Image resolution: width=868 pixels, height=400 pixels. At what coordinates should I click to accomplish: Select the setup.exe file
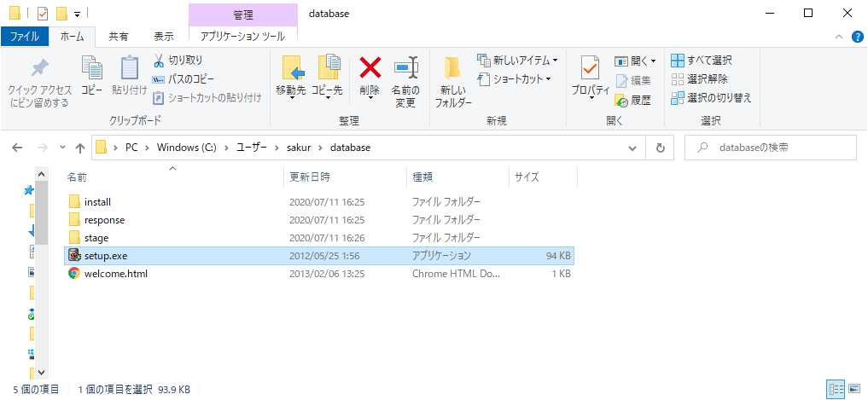point(319,256)
